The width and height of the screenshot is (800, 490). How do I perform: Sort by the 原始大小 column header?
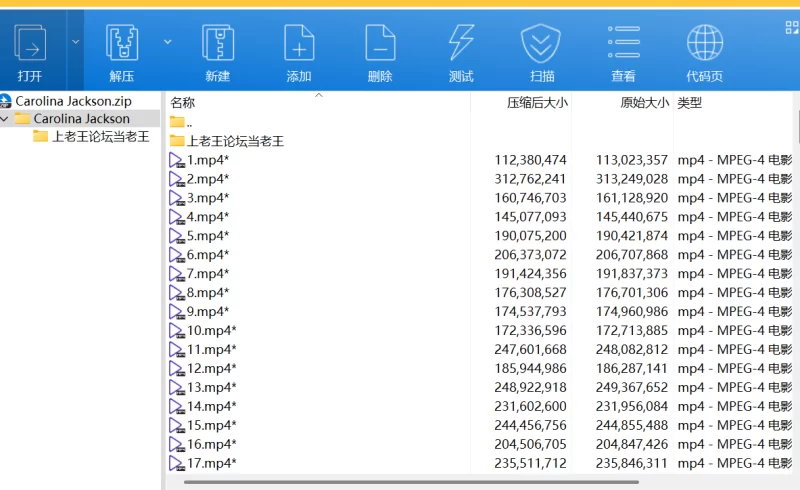644,103
